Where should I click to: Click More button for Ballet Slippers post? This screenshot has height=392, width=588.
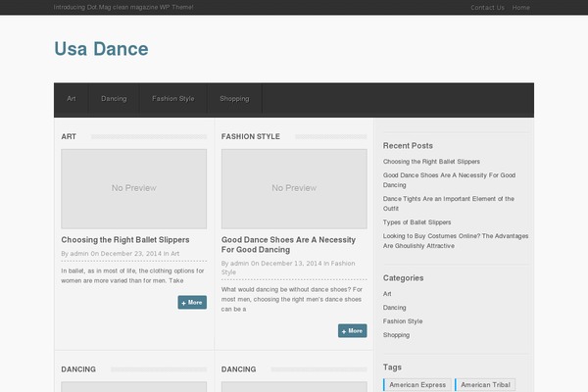click(x=192, y=303)
